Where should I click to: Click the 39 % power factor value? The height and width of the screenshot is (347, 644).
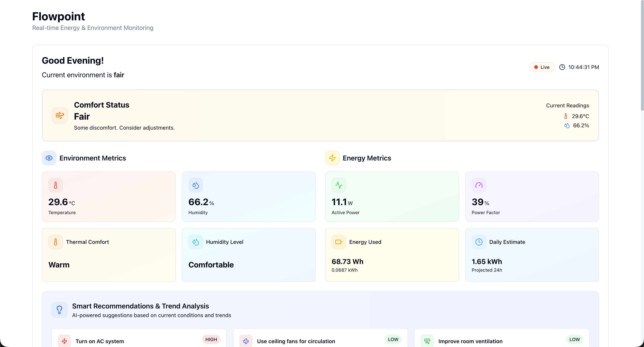click(480, 202)
